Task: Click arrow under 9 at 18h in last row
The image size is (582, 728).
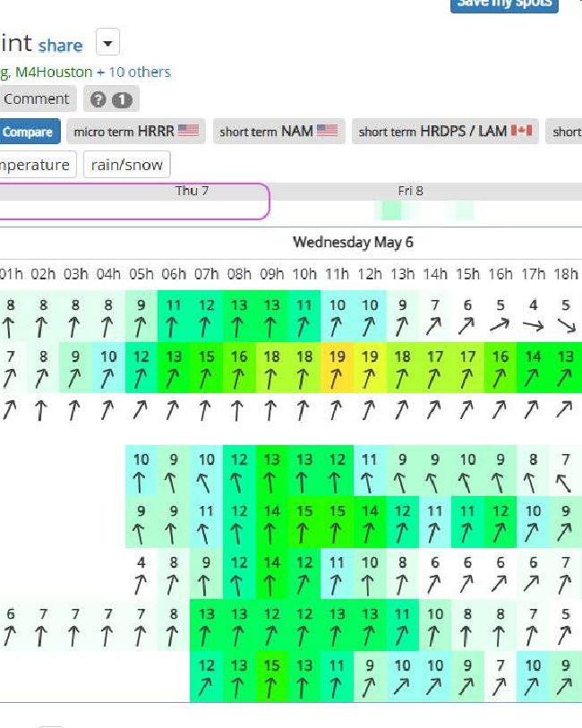Action: pos(565,688)
